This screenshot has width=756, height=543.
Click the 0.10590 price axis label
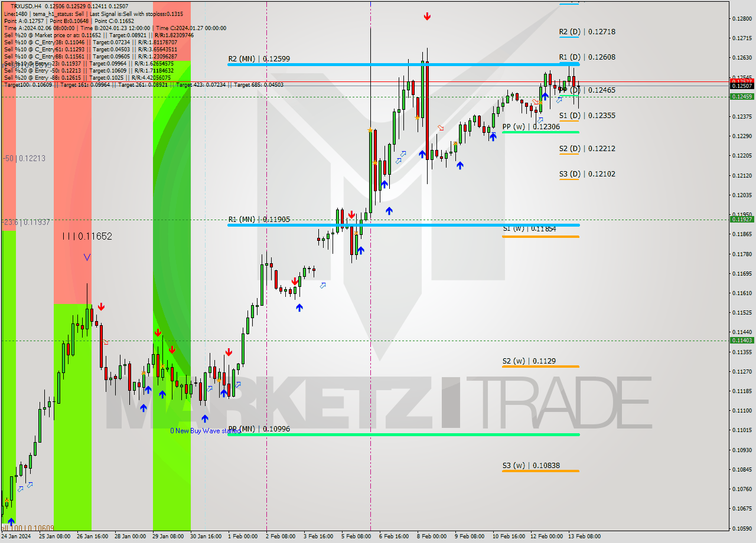coord(742,528)
